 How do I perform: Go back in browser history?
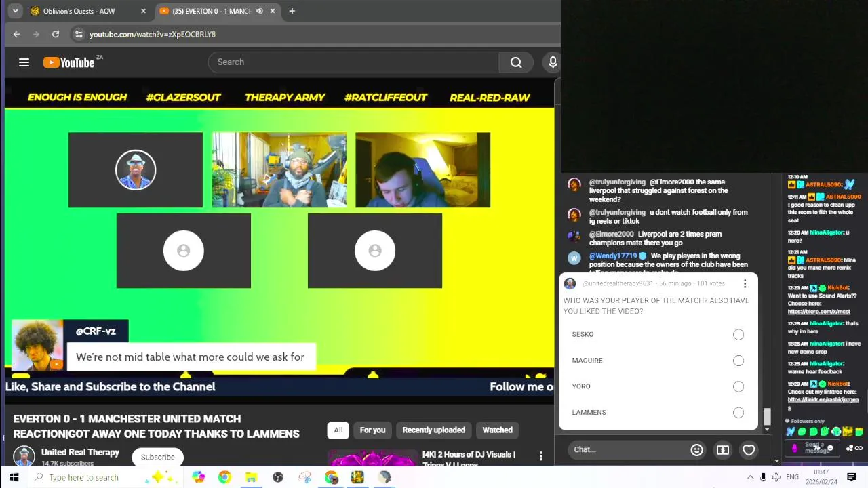tap(16, 34)
